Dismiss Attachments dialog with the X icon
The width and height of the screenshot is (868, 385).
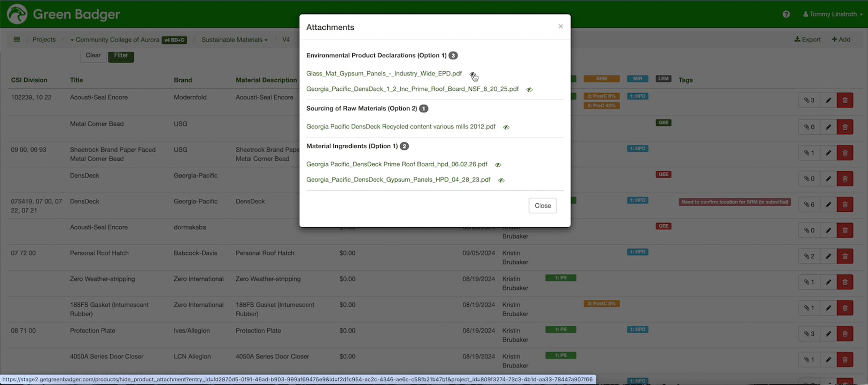coord(561,26)
